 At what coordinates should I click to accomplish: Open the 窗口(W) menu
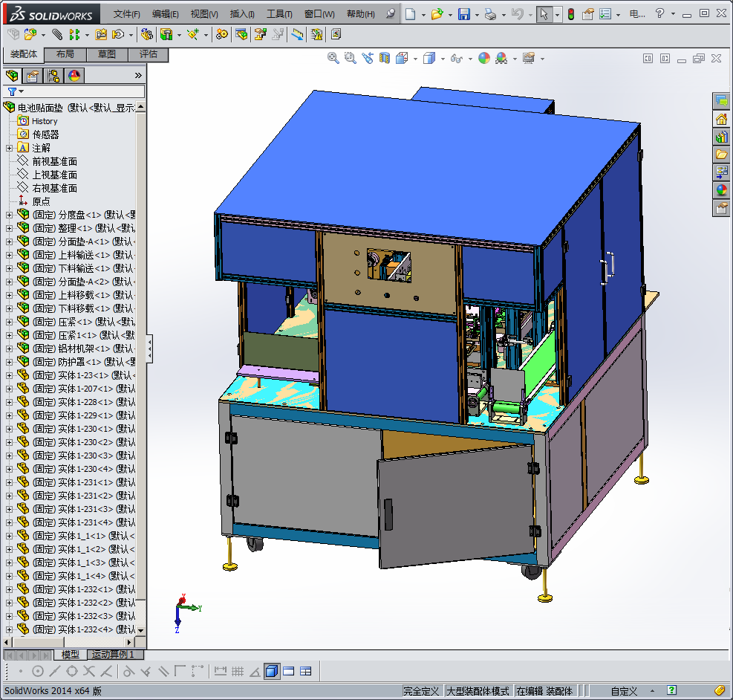click(x=320, y=14)
